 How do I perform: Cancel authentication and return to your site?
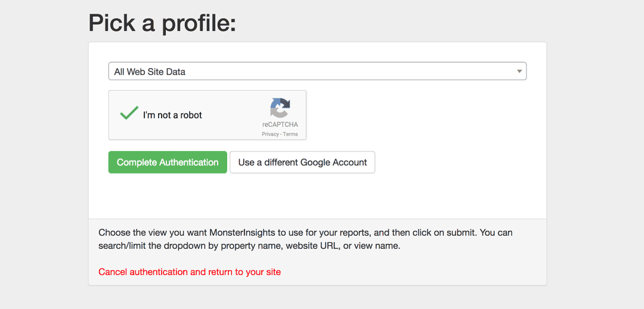click(x=190, y=272)
